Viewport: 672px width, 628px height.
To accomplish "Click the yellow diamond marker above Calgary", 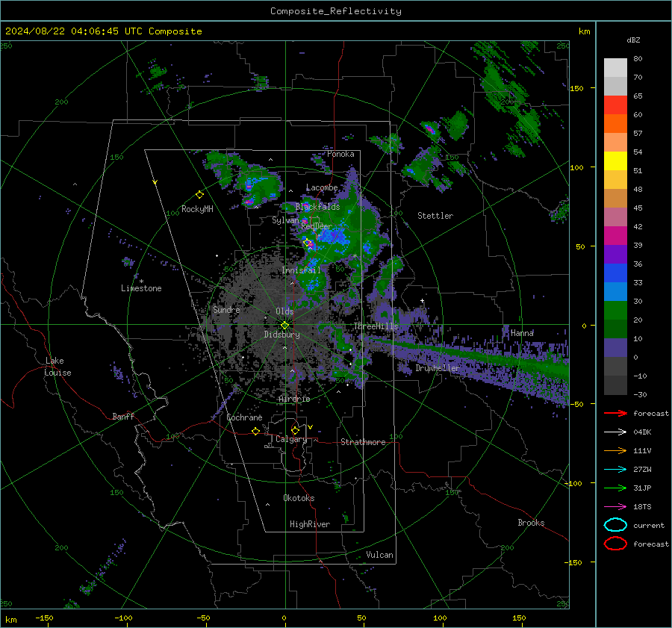I will [x=295, y=430].
